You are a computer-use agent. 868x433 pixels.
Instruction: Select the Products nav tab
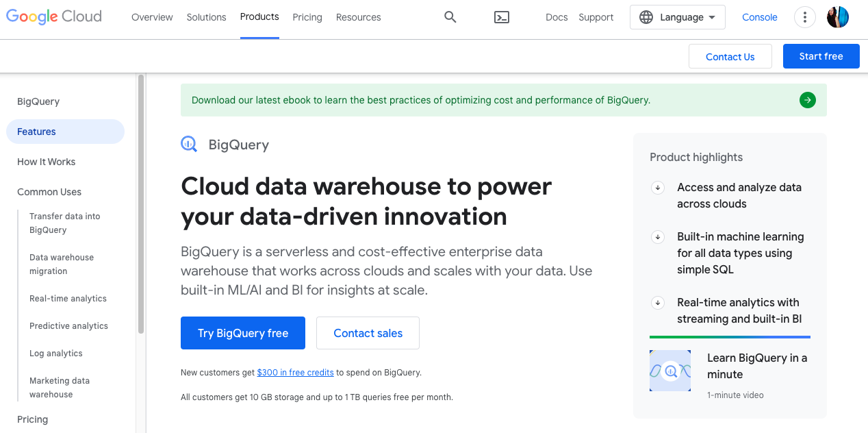coord(259,17)
